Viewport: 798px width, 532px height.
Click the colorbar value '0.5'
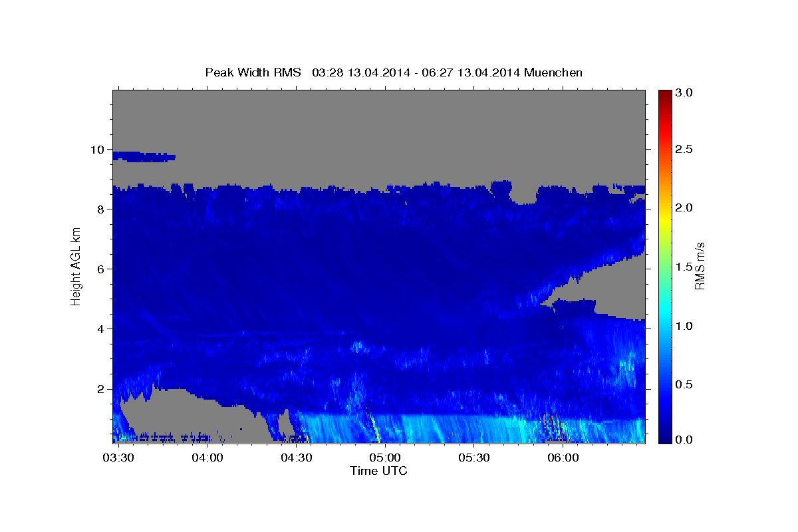coord(684,384)
